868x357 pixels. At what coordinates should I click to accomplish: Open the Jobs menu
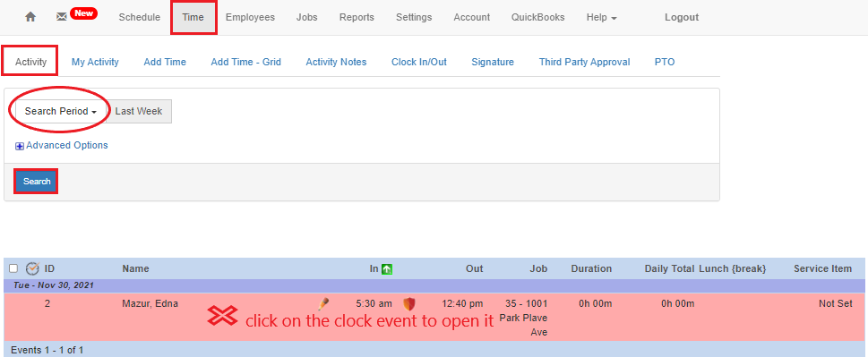(306, 17)
